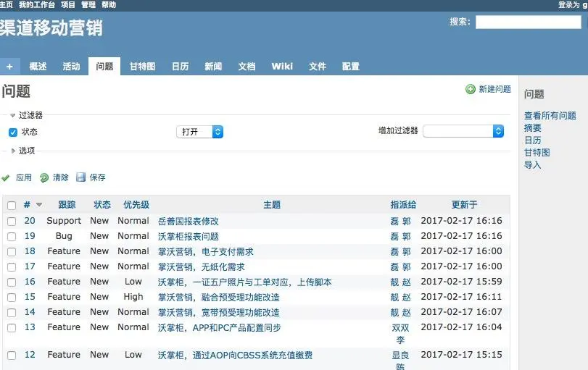Click inside the 搜索 input field

click(529, 22)
